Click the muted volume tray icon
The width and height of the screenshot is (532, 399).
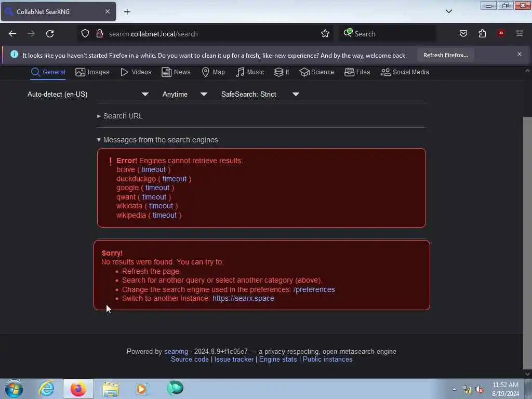pos(480,390)
